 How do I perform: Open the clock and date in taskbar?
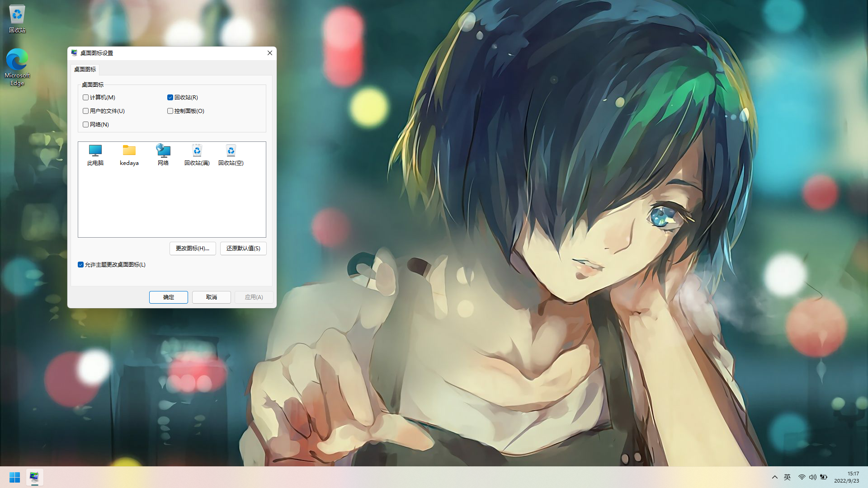coord(846,477)
